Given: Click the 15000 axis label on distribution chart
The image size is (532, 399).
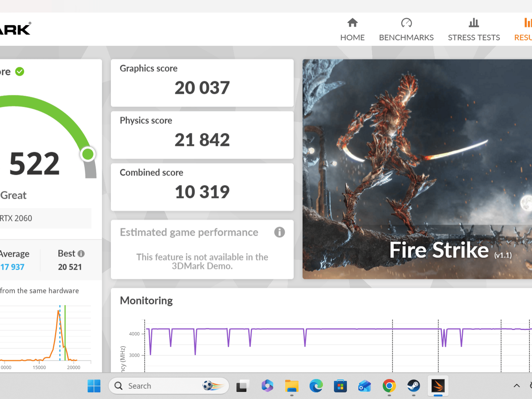Looking at the screenshot, I should [39, 367].
